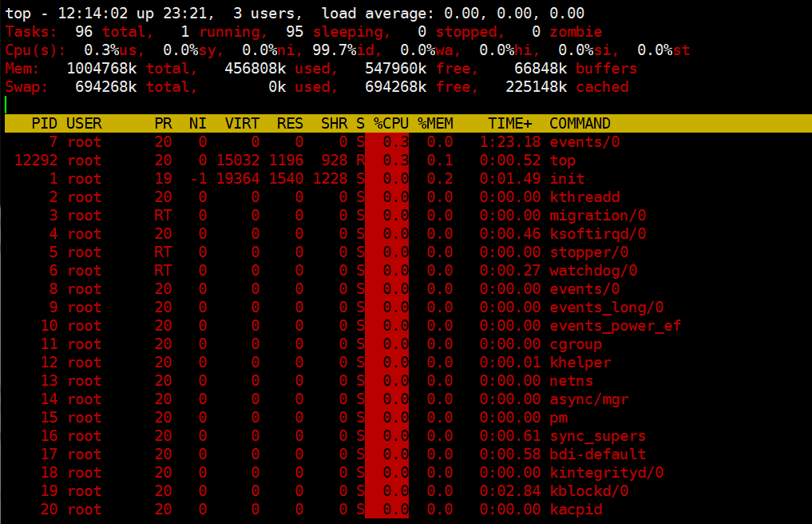
Task: Click the SHR value 1228
Action: click(330, 179)
